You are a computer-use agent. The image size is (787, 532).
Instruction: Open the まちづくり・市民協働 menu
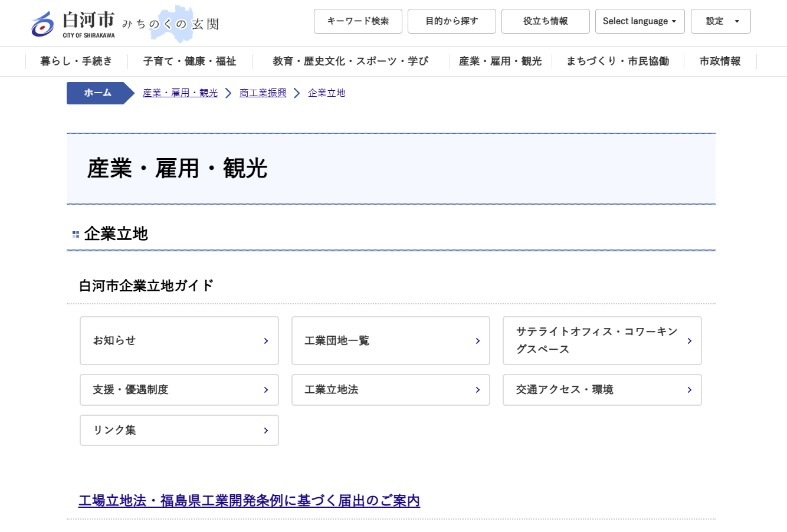pos(618,61)
